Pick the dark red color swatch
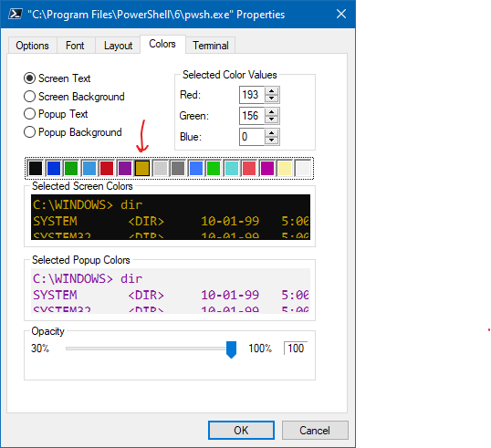 pos(107,169)
